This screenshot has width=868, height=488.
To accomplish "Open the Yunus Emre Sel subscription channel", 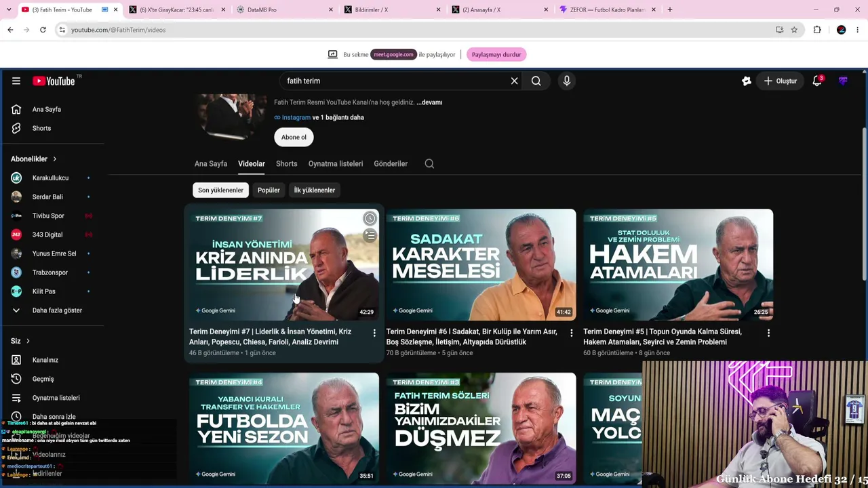I will click(x=54, y=253).
